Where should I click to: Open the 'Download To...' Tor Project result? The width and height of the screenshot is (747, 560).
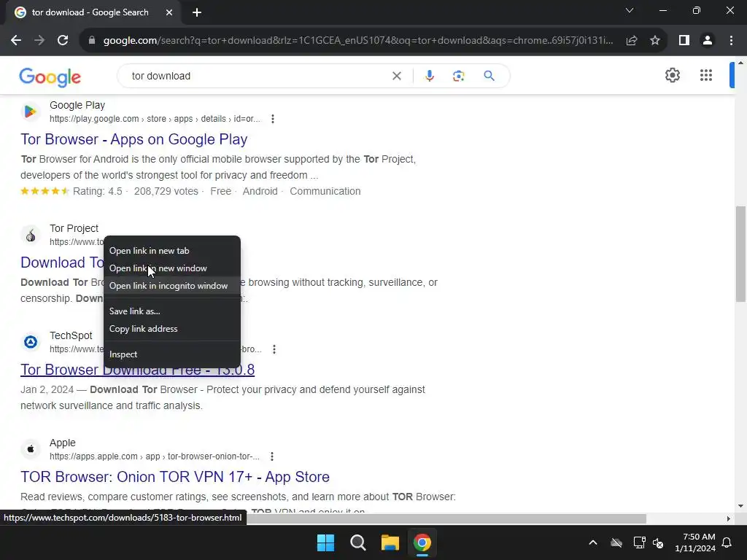[62, 262]
